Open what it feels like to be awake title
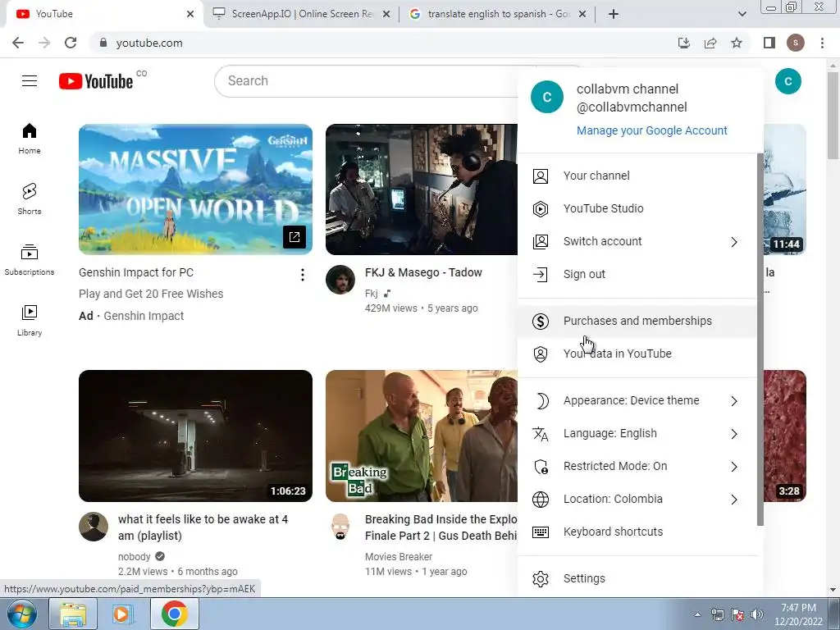Image resolution: width=840 pixels, height=630 pixels. coord(203,527)
